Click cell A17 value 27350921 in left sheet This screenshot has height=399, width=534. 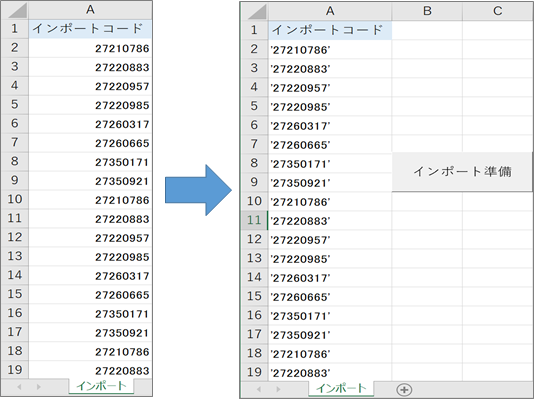[x=90, y=333]
